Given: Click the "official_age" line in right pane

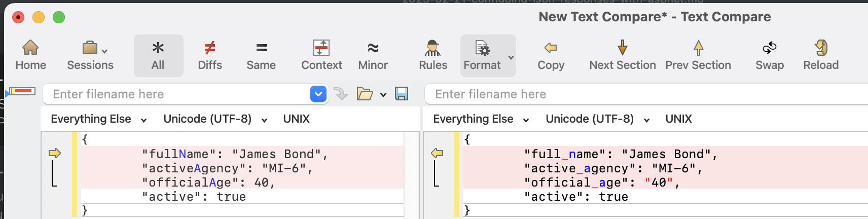Looking at the screenshot, I should (666, 182).
